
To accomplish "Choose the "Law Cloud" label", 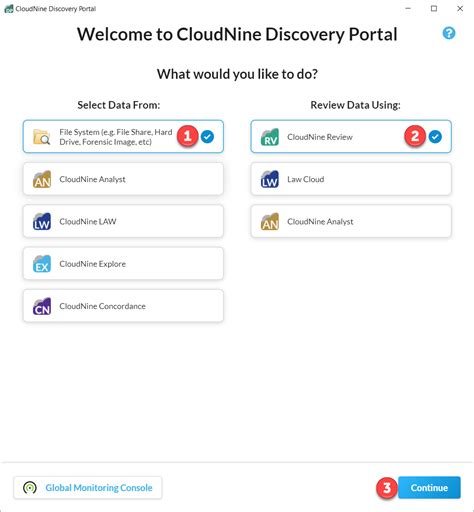I will click(x=306, y=179).
